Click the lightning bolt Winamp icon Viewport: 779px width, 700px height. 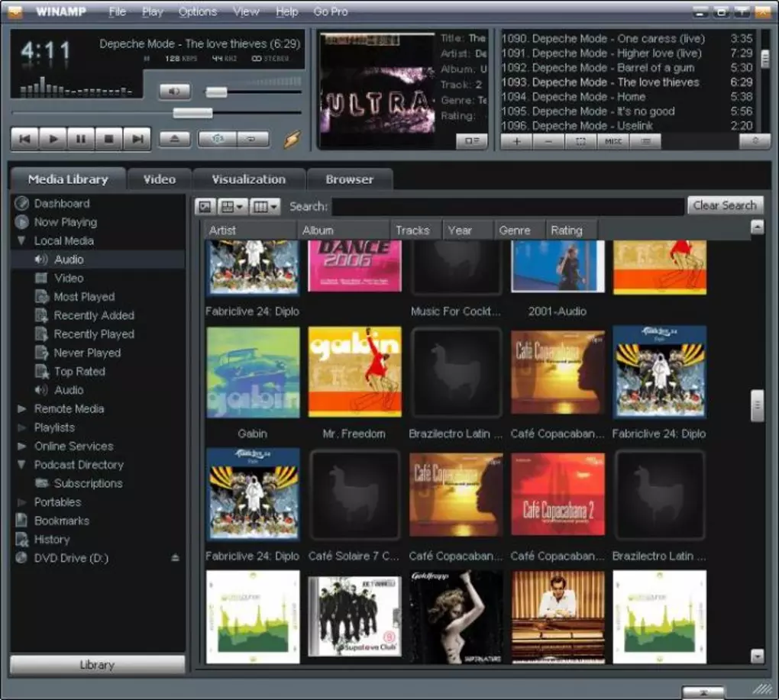tap(293, 139)
